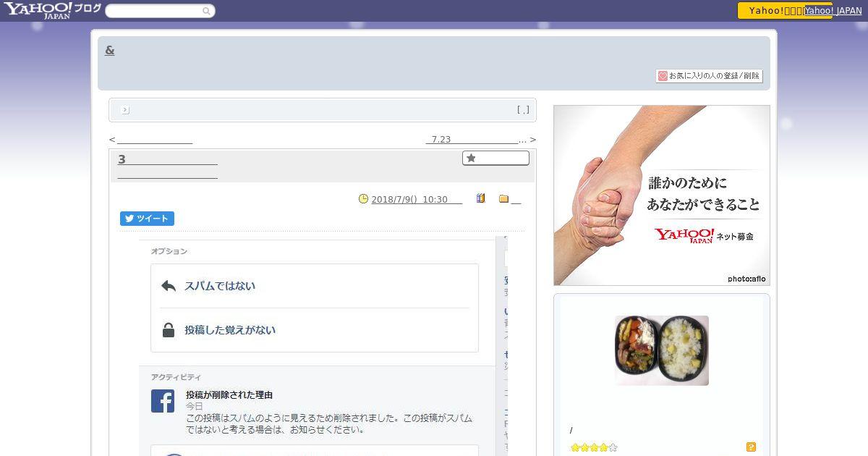868x456 pixels.
Task: Click the yellow star rating in sidebar
Action: (594, 447)
